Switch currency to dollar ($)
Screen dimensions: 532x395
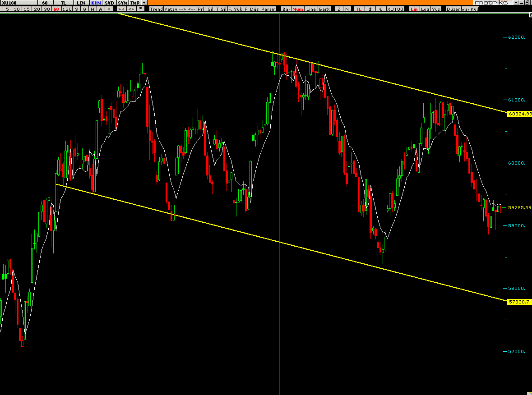[370, 9]
